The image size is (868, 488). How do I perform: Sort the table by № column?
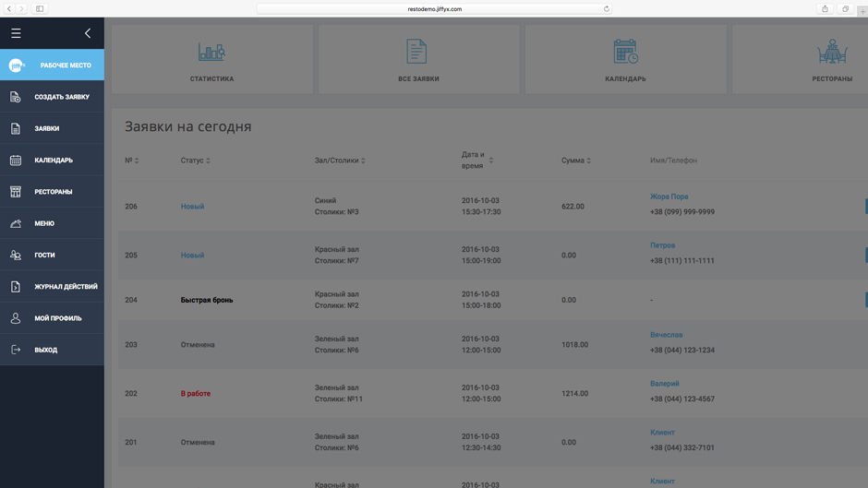[131, 161]
